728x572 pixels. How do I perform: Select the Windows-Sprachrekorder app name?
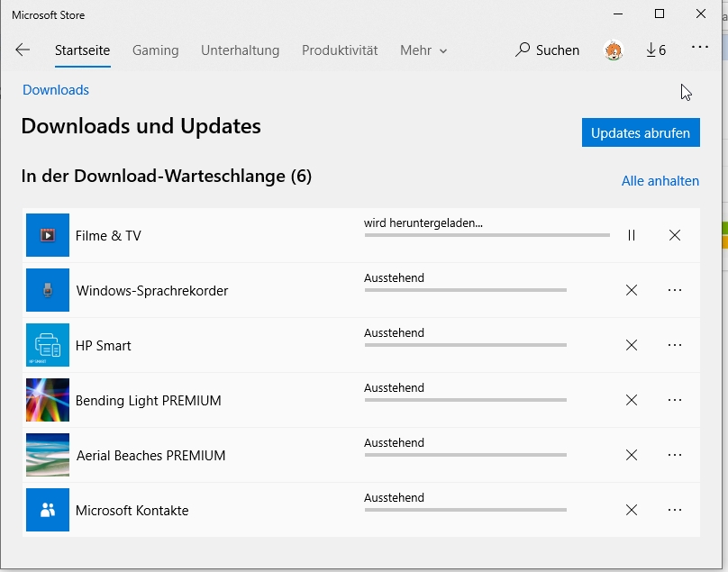[x=152, y=291]
